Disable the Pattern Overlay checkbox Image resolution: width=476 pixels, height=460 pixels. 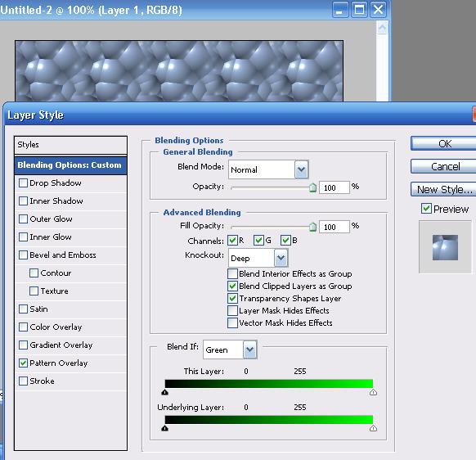pyautogui.click(x=23, y=363)
